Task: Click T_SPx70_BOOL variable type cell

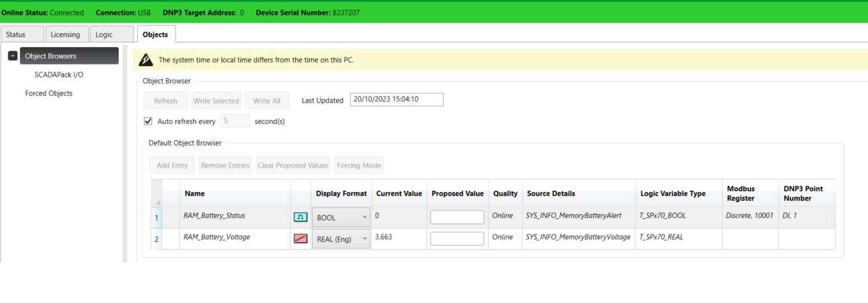Action: coord(678,218)
